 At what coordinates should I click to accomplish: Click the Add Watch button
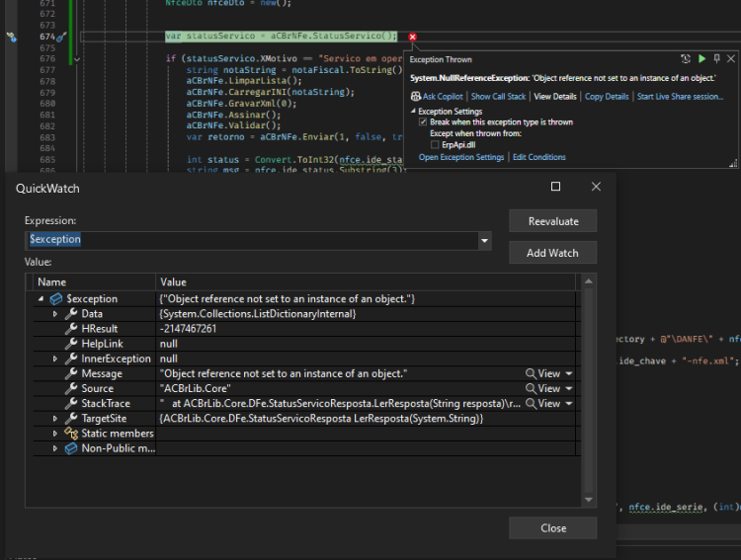click(x=553, y=253)
